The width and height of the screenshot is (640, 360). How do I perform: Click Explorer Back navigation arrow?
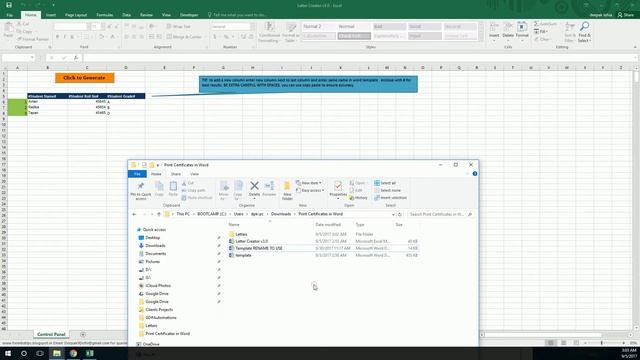pos(134,214)
